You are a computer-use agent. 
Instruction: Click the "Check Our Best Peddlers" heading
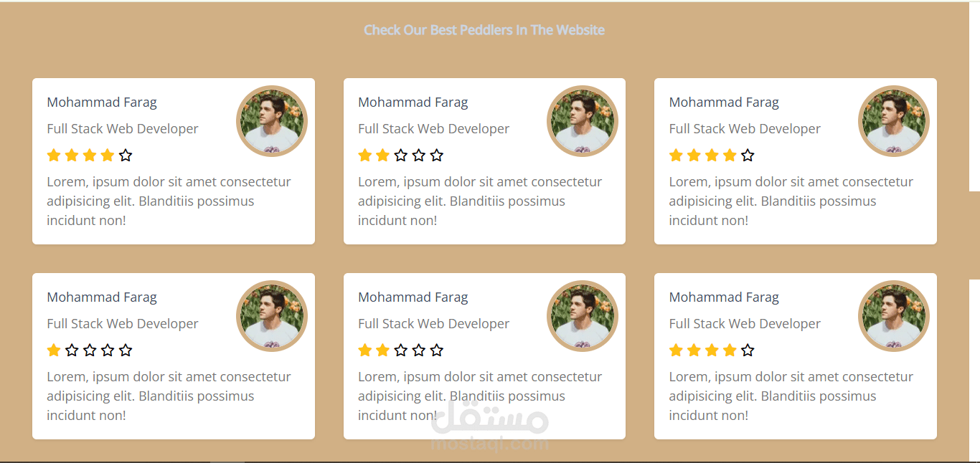pos(484,30)
